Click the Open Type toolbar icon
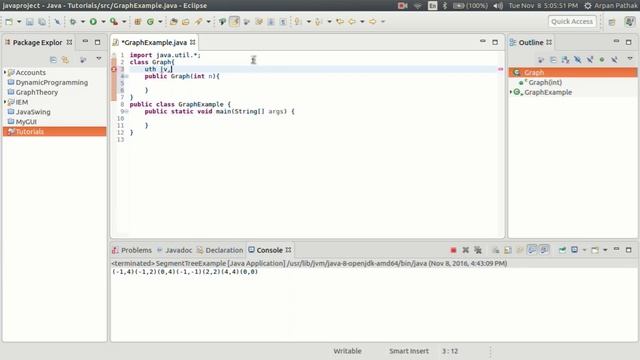 pos(173,22)
